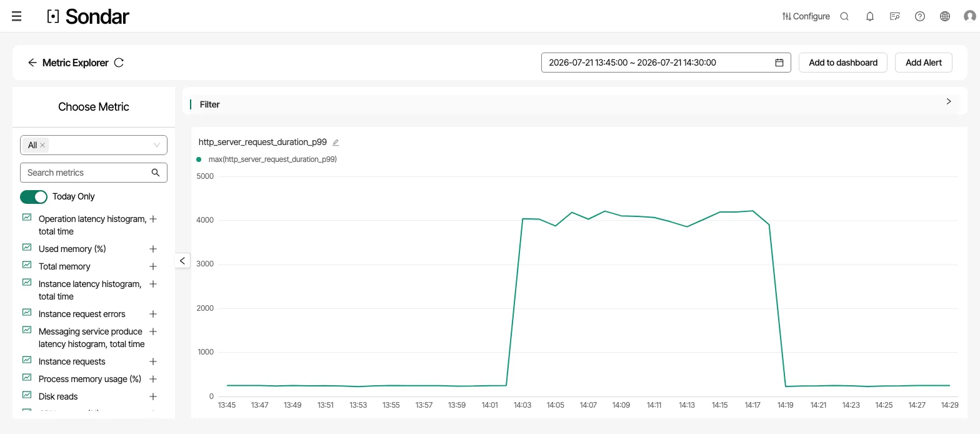Add Instance latency histogram metric

pos(153,284)
